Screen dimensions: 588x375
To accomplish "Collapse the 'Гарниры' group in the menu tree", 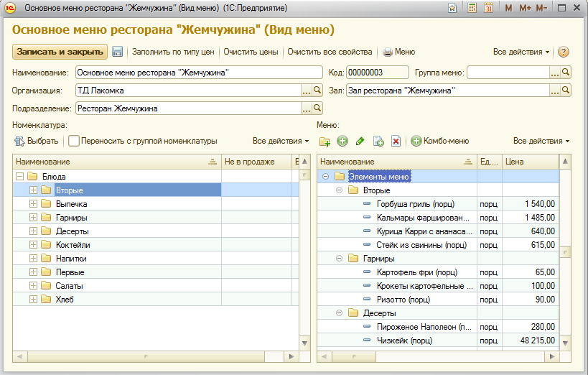I will click(338, 259).
